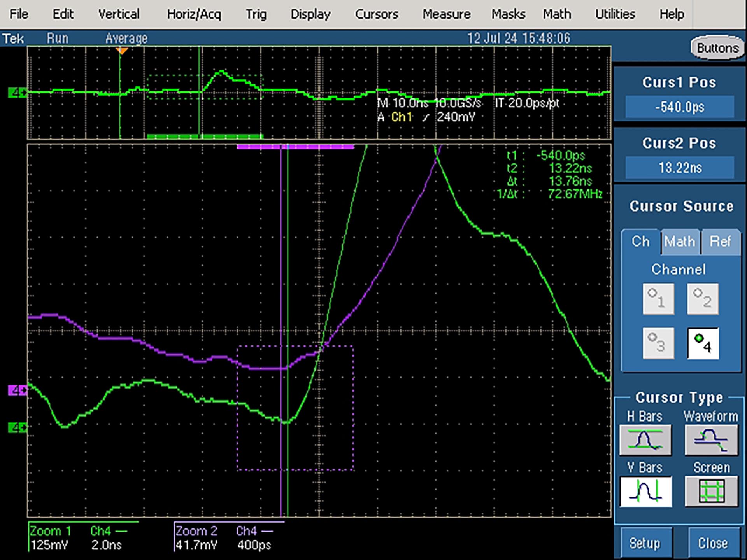Open the Masks menu
The width and height of the screenshot is (747, 560).
pos(508,14)
